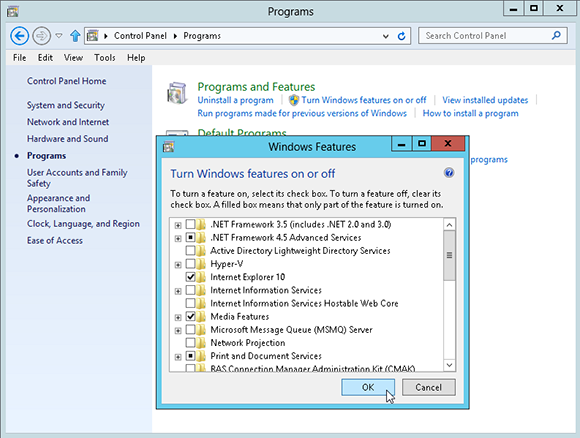Focus the Search Control Panel field
The width and height of the screenshot is (580, 438).
(x=493, y=36)
